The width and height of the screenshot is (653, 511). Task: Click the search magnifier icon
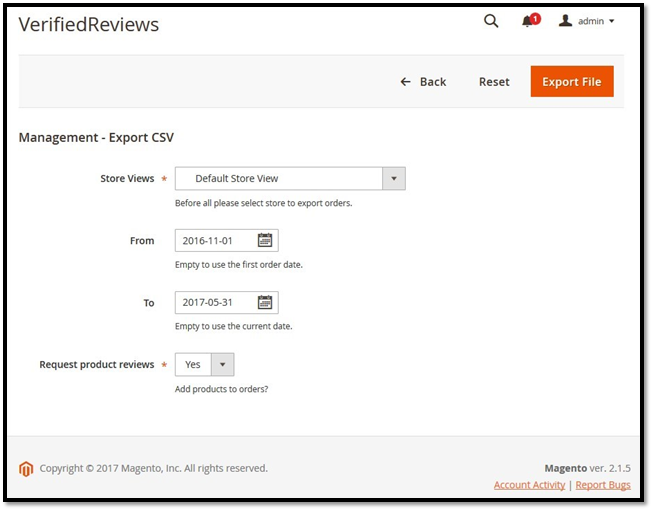click(490, 21)
